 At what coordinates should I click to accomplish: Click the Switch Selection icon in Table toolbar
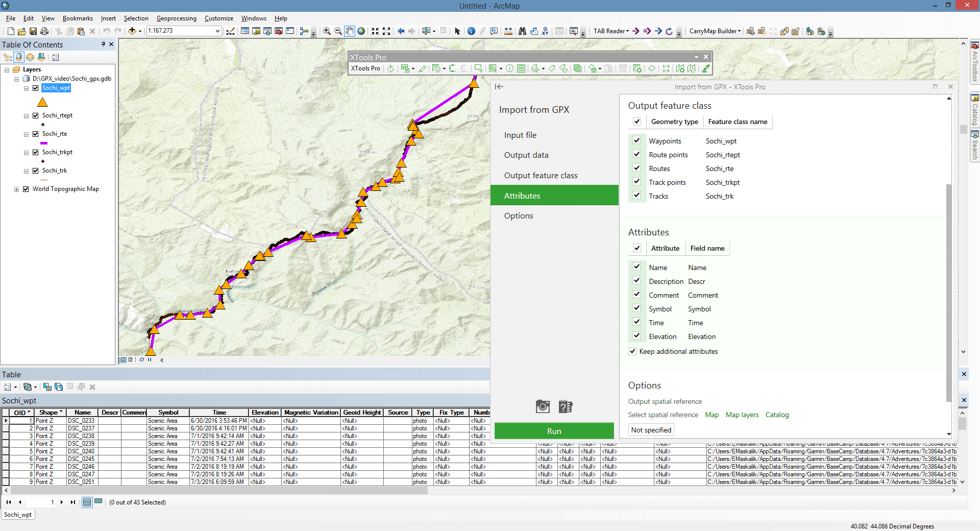[x=59, y=387]
